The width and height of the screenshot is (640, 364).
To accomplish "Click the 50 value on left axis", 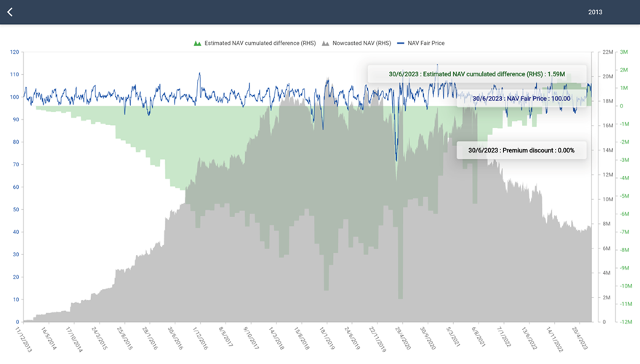I will [16, 209].
